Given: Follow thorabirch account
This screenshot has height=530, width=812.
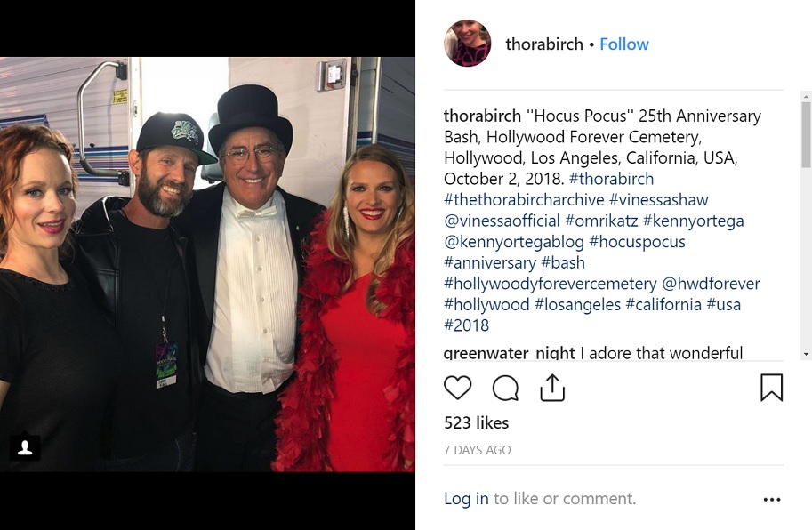Looking at the screenshot, I should coord(624,44).
